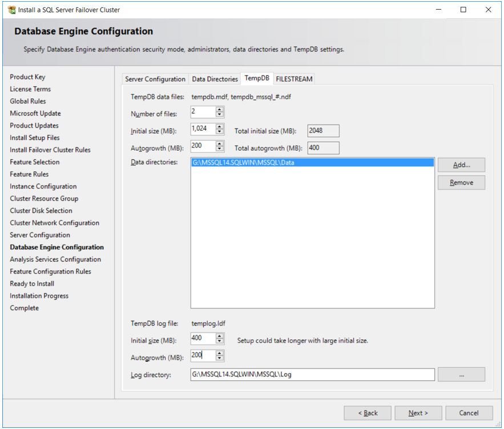Click Ready to Install step
The height and width of the screenshot is (429, 504).
point(32,284)
